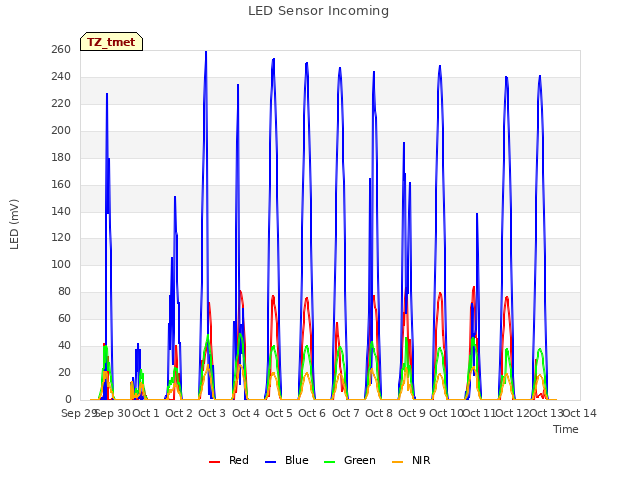Click the orange NIR legend swatch
Image resolution: width=640 pixels, height=480 pixels.
pos(398,462)
